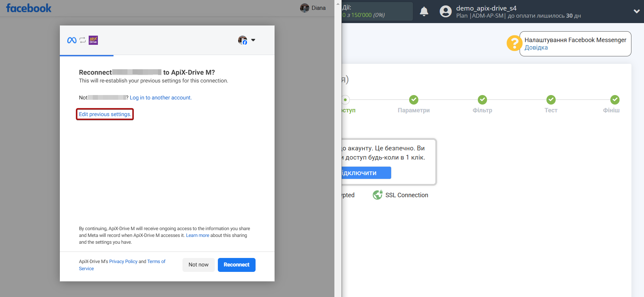The width and height of the screenshot is (644, 297).
Task: Open Diana's profile avatar in Facebook header
Action: [x=304, y=8]
